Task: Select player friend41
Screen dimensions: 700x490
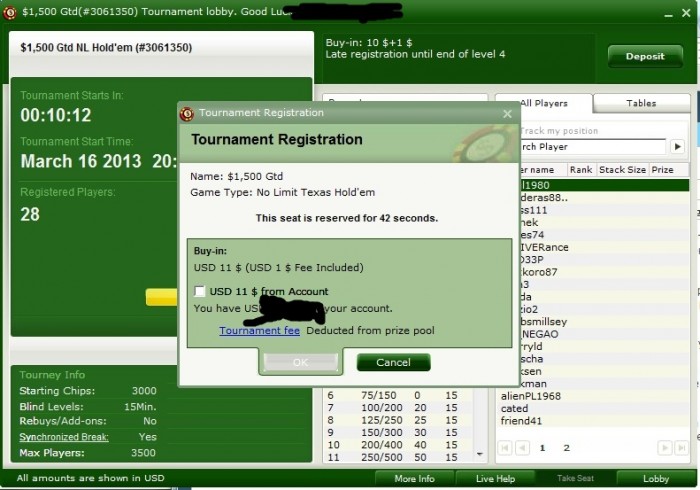Action: point(594,421)
